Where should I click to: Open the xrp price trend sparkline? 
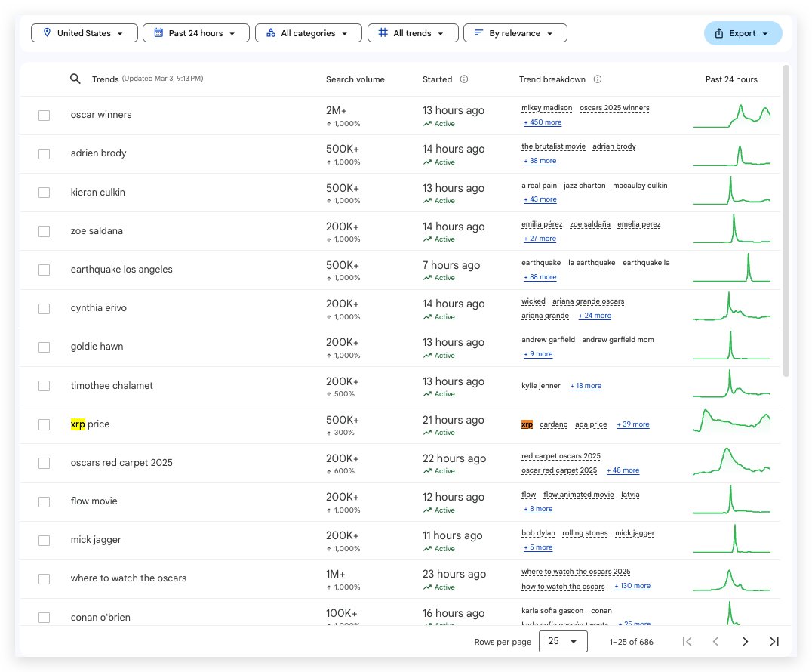[x=731, y=421]
